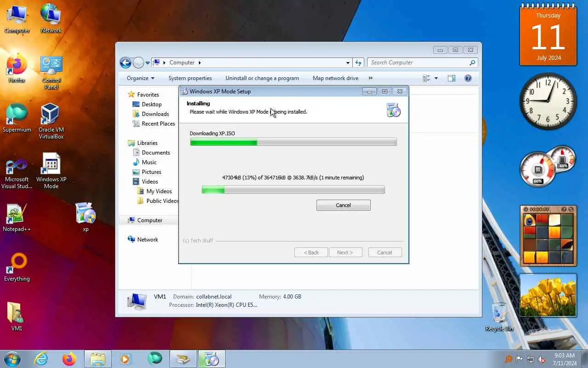This screenshot has width=588, height=368.
Task: Select the xp installer icon on the desktop
Action: [x=85, y=216]
